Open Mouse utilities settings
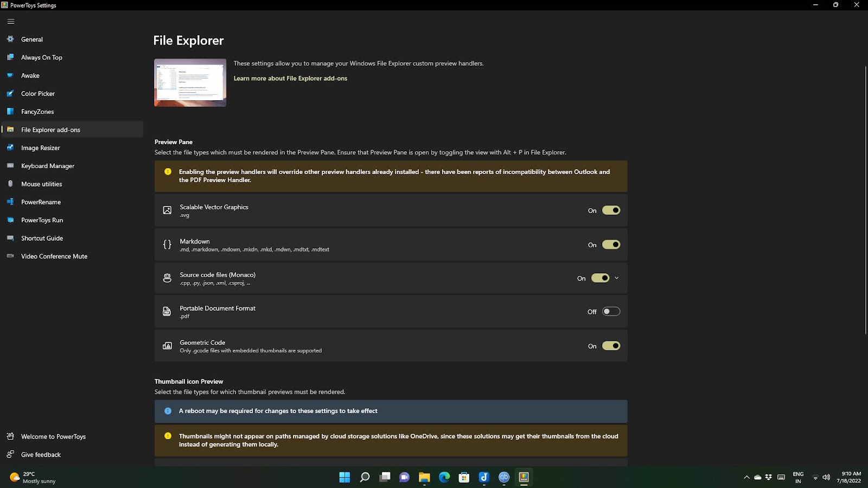This screenshot has width=868, height=488. click(x=72, y=184)
